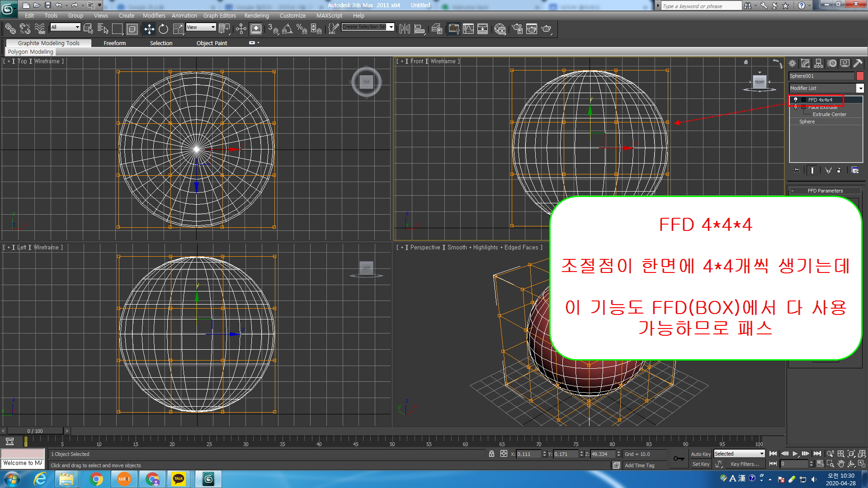Toggle FFD 4x4x4 modifier lightbulb

(796, 100)
